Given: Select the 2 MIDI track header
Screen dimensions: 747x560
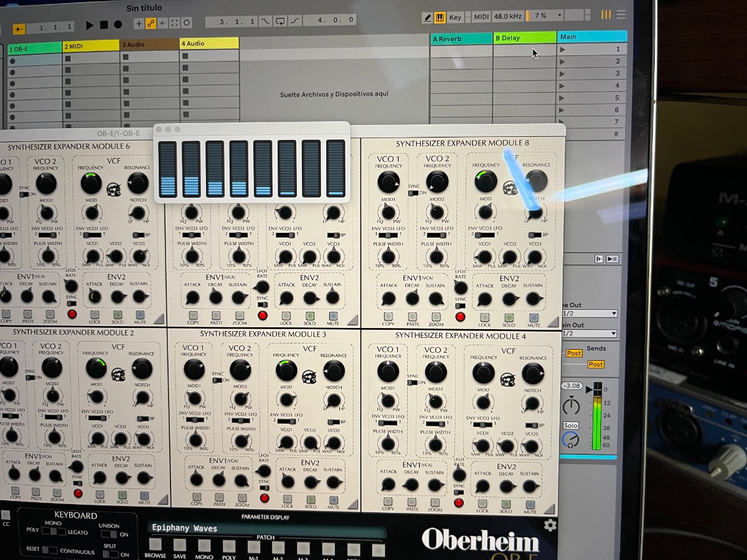Looking at the screenshot, I should click(91, 45).
